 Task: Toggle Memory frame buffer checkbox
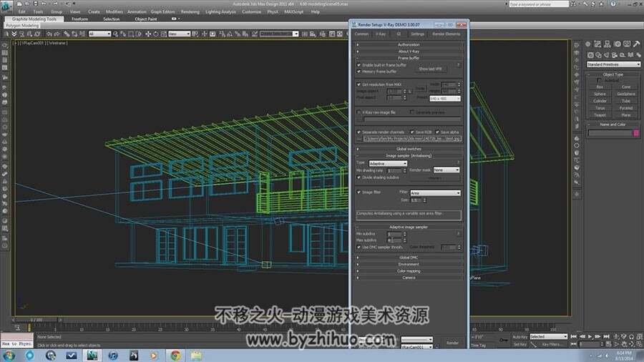point(359,72)
